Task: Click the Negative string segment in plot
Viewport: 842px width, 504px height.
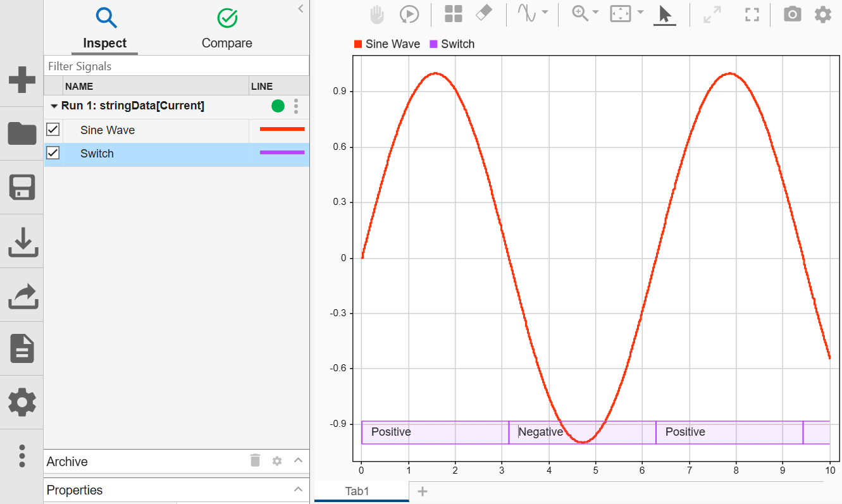Action: pos(582,432)
